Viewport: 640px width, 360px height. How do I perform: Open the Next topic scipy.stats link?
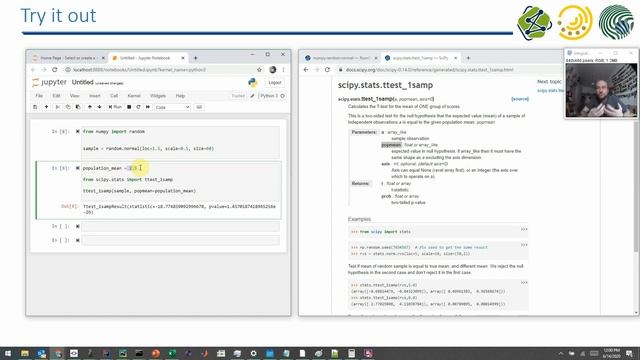tap(551, 91)
